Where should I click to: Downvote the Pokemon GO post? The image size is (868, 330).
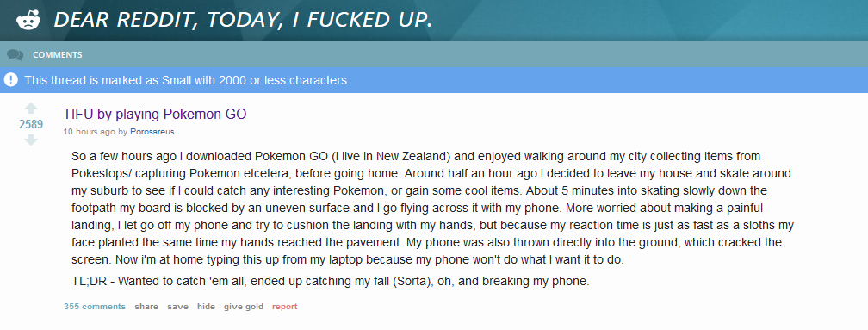click(31, 140)
